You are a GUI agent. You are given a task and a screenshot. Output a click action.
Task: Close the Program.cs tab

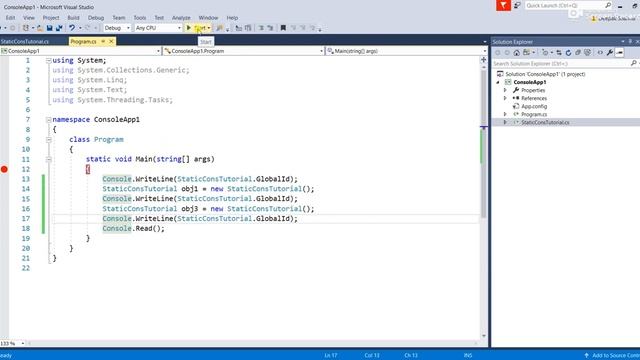tap(111, 41)
